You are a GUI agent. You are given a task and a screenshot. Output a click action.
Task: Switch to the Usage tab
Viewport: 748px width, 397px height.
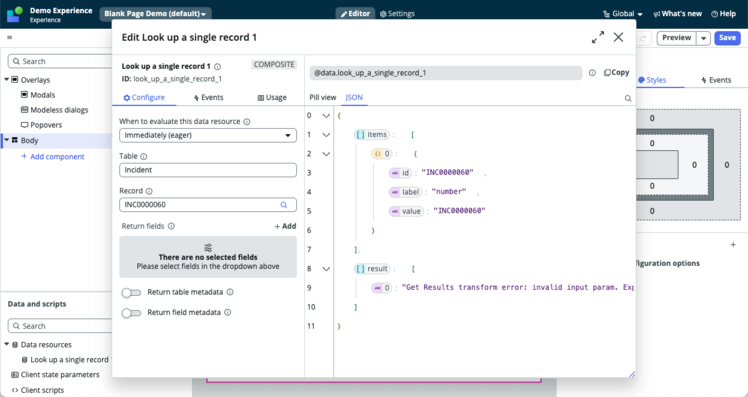pyautogui.click(x=272, y=97)
